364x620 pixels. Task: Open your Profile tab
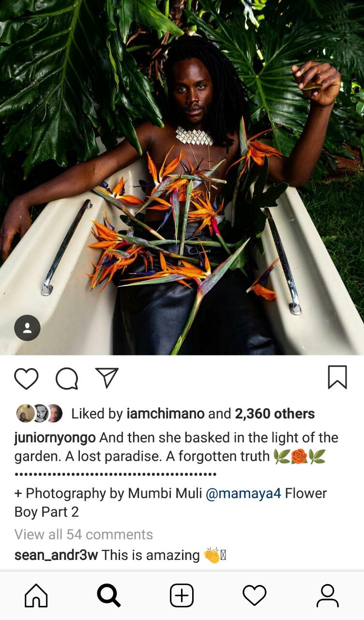pos(328,595)
